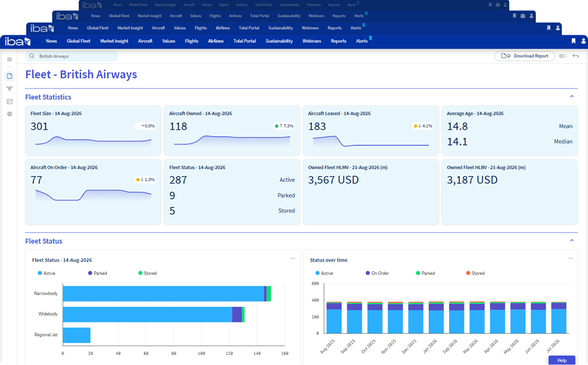Open Total Portal in the front navigation bar
588x365 pixels.
pyautogui.click(x=245, y=41)
